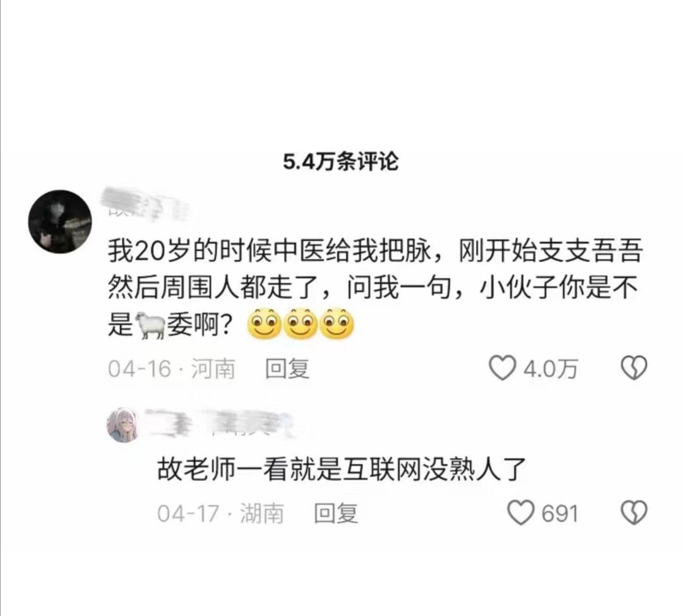This screenshot has width=682, height=616.
Task: Tap the middle smiley emoji
Action: click(x=301, y=324)
